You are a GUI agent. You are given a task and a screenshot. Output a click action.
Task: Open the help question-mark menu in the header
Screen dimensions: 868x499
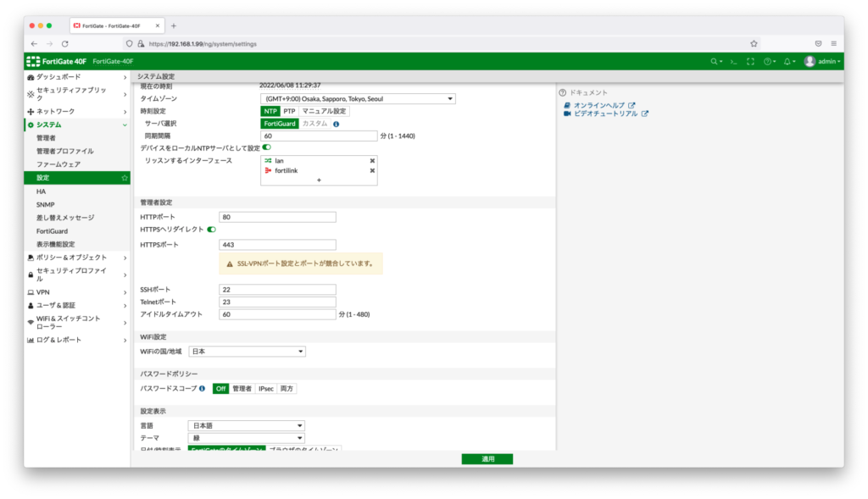point(770,61)
